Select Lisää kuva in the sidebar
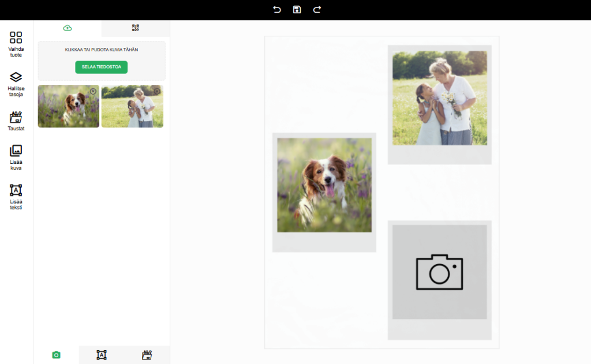 click(16, 157)
